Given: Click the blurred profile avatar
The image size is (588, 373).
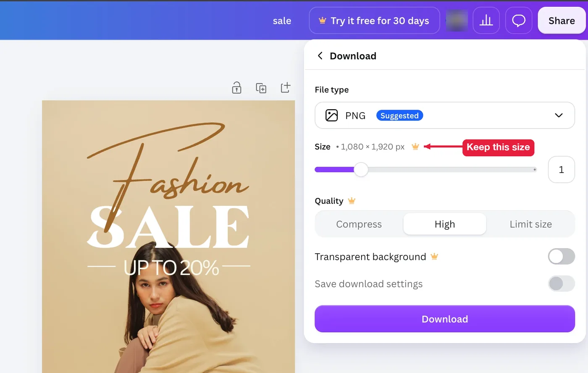Looking at the screenshot, I should tap(457, 21).
